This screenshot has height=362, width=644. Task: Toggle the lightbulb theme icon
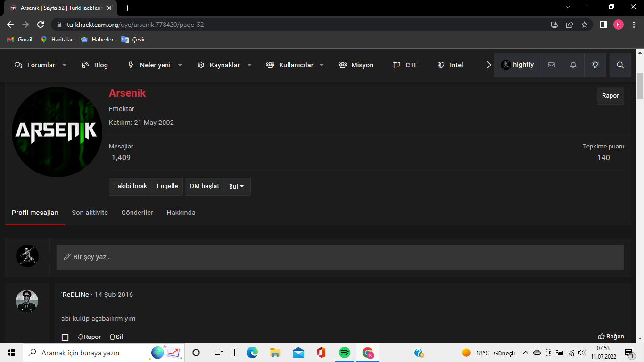pyautogui.click(x=595, y=65)
